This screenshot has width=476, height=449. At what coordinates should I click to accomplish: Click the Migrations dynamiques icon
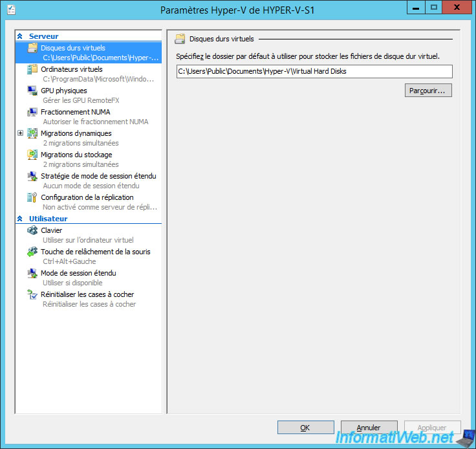click(x=32, y=133)
